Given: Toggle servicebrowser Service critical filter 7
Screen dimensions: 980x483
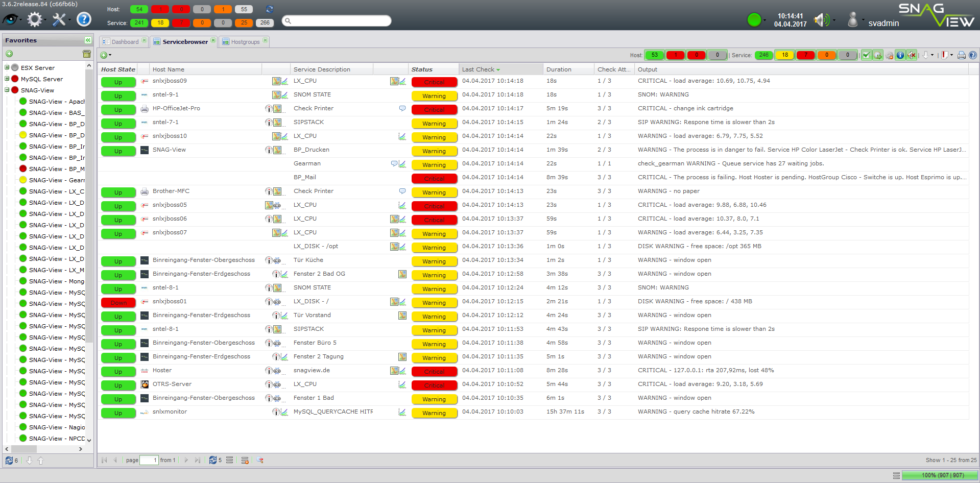Looking at the screenshot, I should (x=806, y=55).
